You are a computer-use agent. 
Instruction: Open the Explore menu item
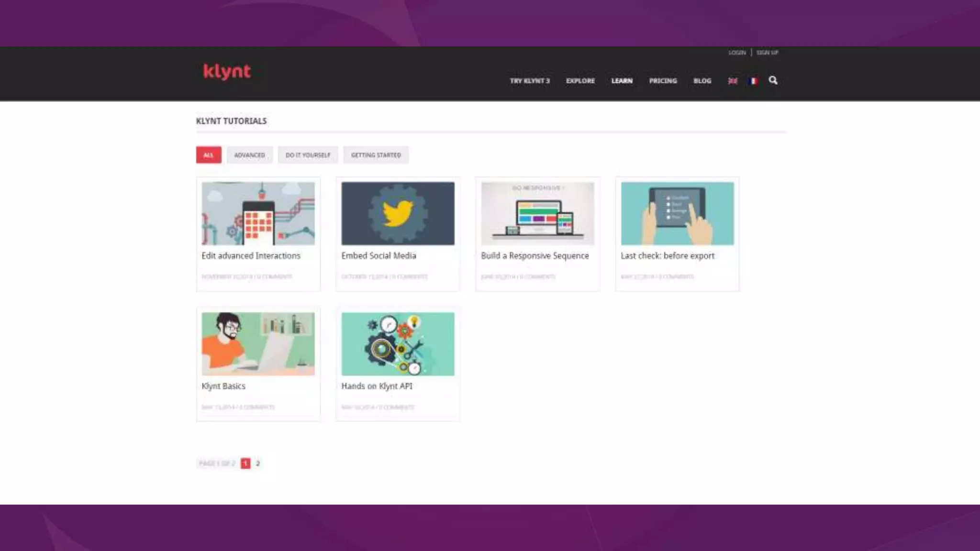(x=580, y=81)
